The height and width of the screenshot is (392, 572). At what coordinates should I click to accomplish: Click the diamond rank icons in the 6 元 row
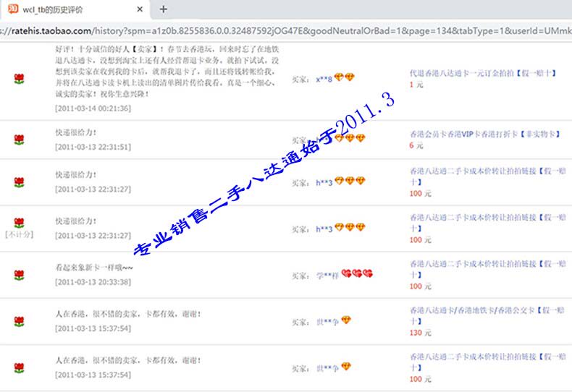(350, 138)
